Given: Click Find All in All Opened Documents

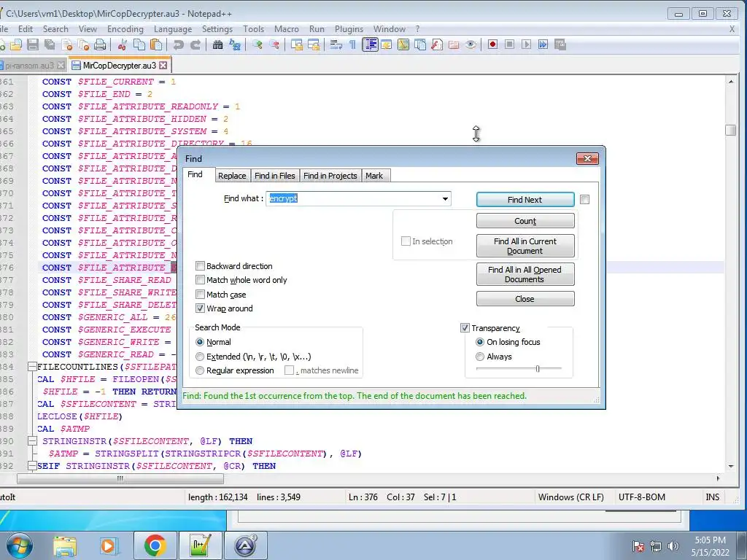Looking at the screenshot, I should (525, 274).
